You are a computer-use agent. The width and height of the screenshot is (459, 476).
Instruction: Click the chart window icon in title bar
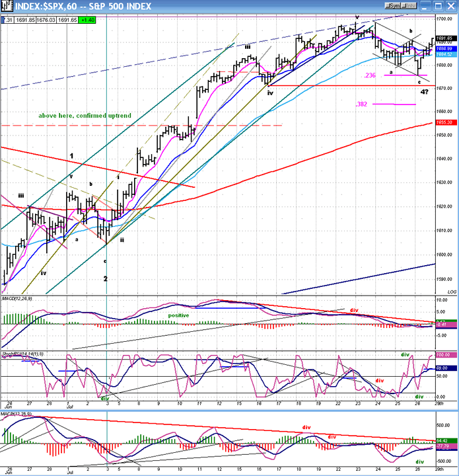(7, 6)
